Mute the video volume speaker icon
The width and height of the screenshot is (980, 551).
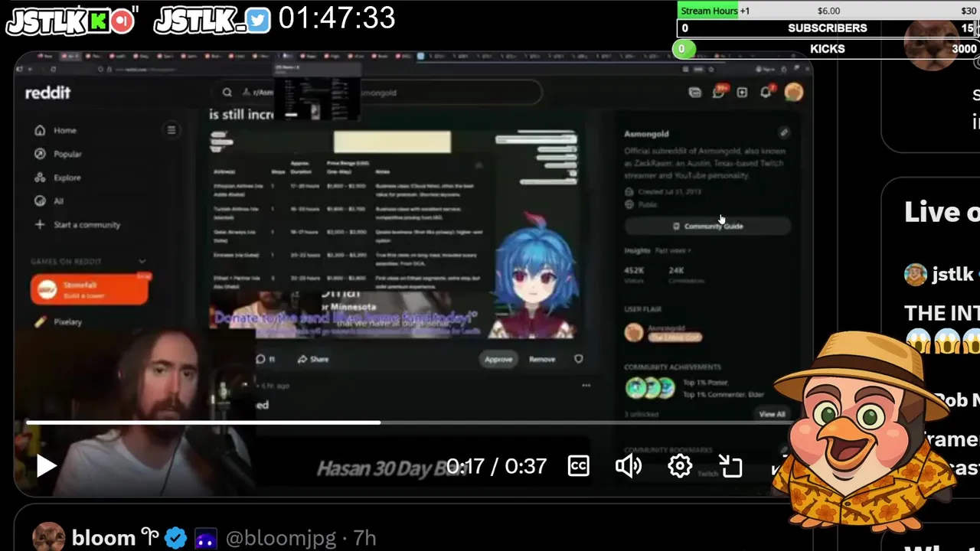[x=629, y=466]
